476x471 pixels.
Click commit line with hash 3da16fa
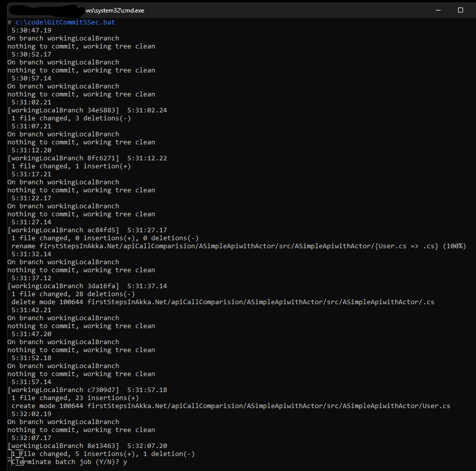tap(87, 286)
